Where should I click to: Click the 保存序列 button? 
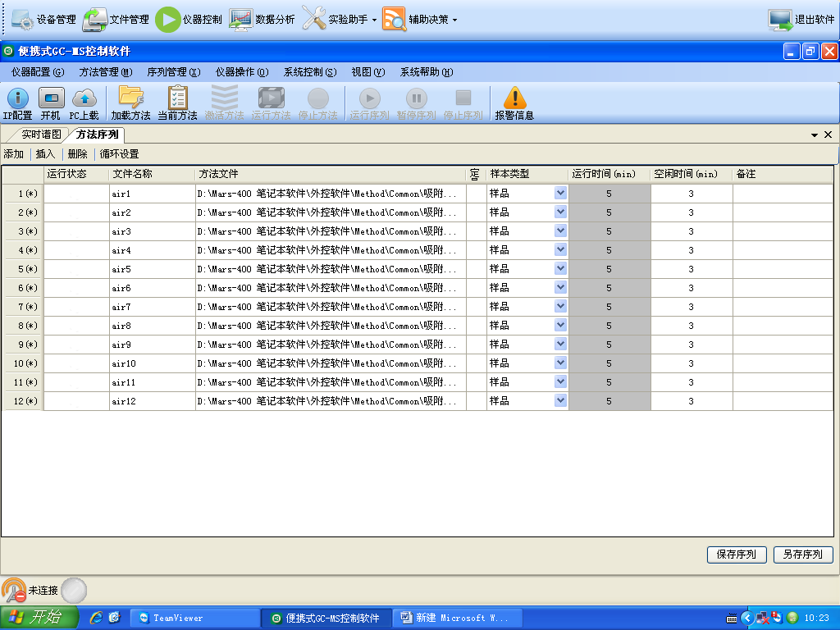(736, 555)
